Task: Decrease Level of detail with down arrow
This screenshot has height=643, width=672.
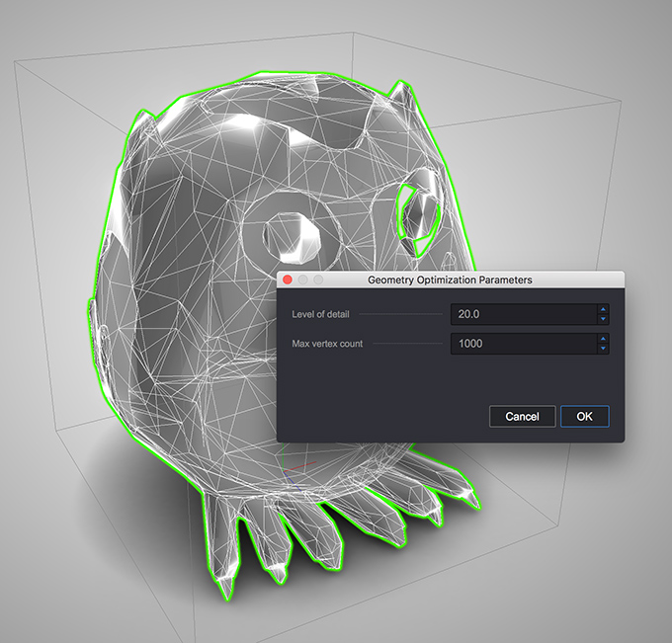Action: click(x=603, y=319)
